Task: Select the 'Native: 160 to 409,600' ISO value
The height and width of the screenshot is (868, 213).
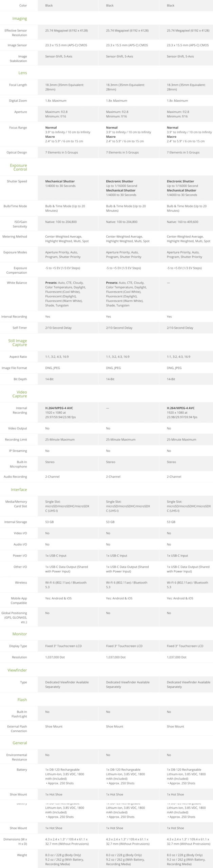Action: click(x=182, y=222)
